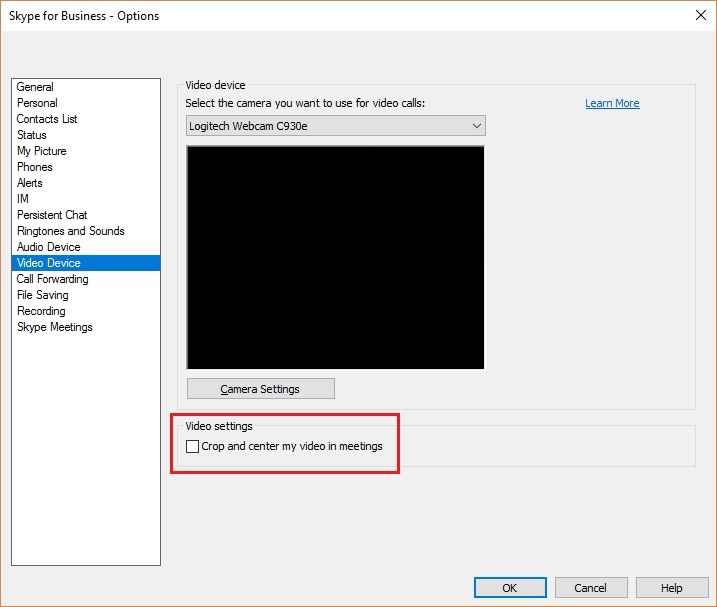Enable Crop and center my video checkbox
717x607 pixels.
pos(193,446)
